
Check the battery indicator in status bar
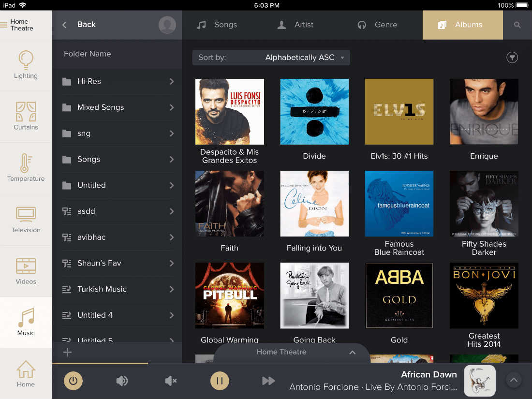[x=521, y=5]
